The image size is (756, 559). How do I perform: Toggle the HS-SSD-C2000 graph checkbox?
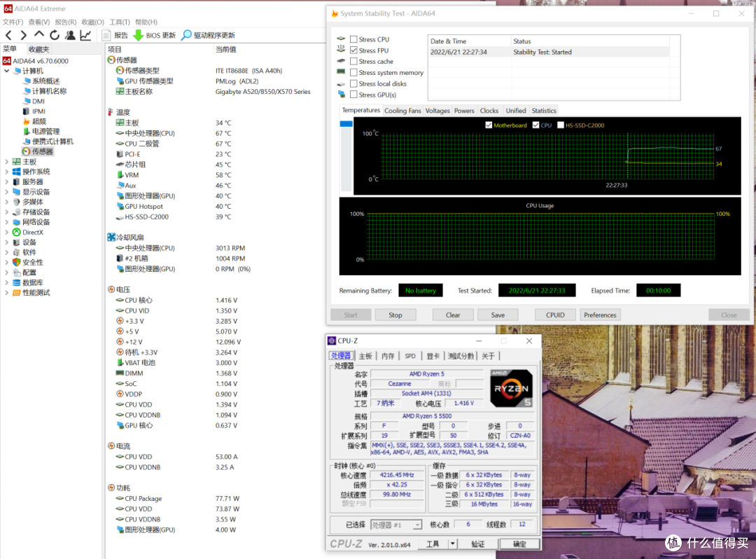pyautogui.click(x=560, y=125)
